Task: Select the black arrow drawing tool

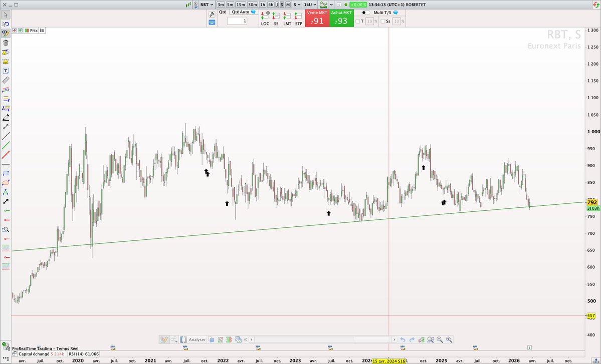Action: click(x=6, y=201)
